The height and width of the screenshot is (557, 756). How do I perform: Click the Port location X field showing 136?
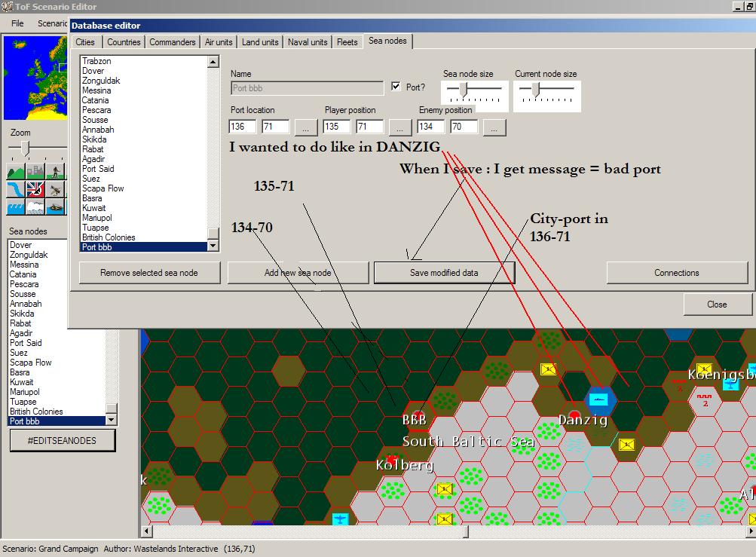coord(242,127)
